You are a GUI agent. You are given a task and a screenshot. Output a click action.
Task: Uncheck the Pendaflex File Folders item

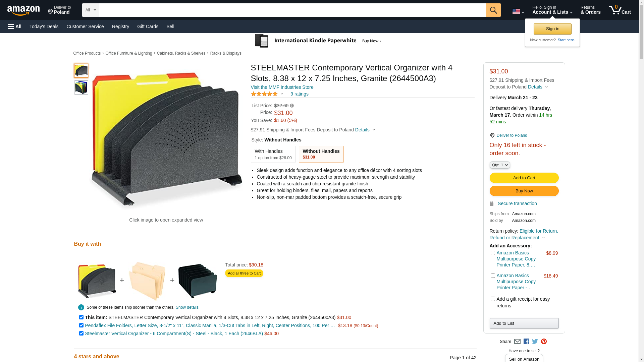point(81,325)
